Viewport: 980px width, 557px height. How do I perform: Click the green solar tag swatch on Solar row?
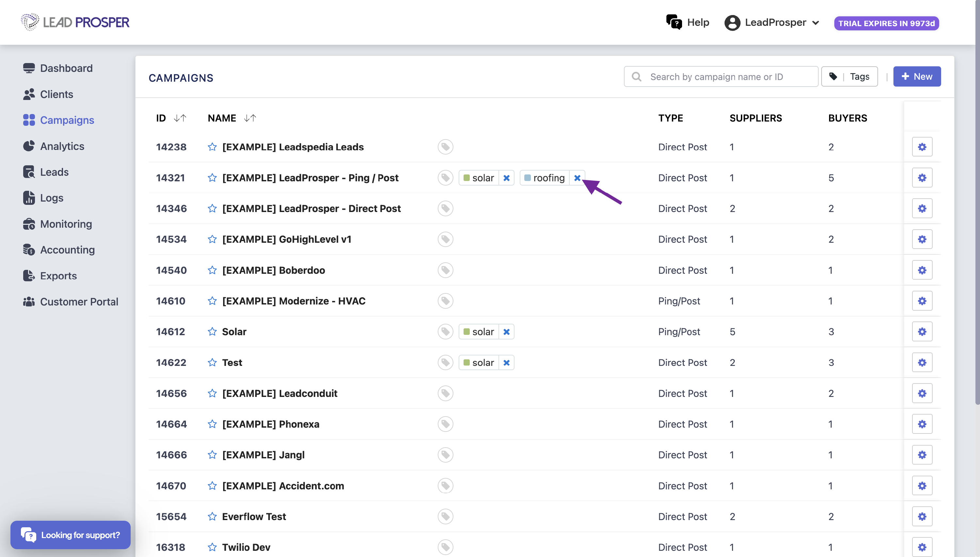point(466,332)
